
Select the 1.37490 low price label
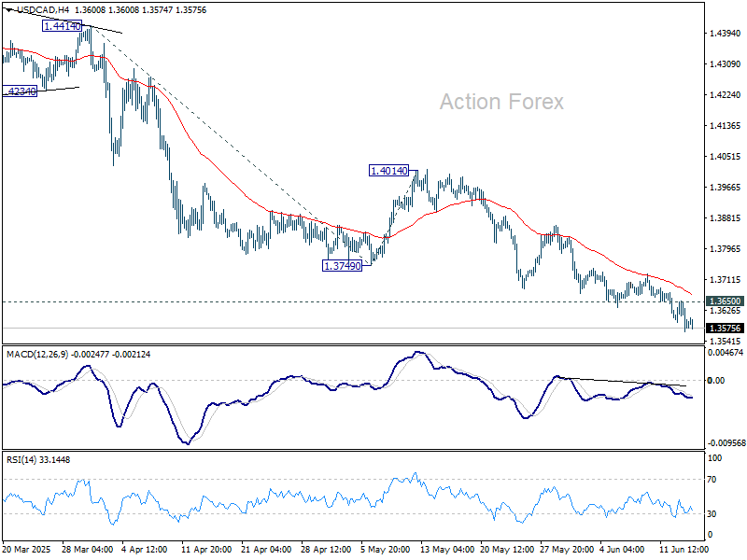coord(341,266)
